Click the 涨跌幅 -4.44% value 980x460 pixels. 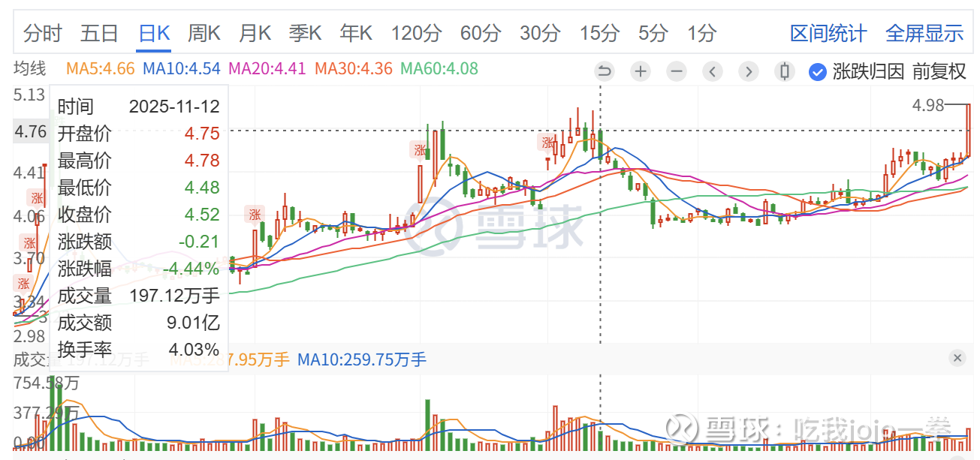(x=191, y=269)
